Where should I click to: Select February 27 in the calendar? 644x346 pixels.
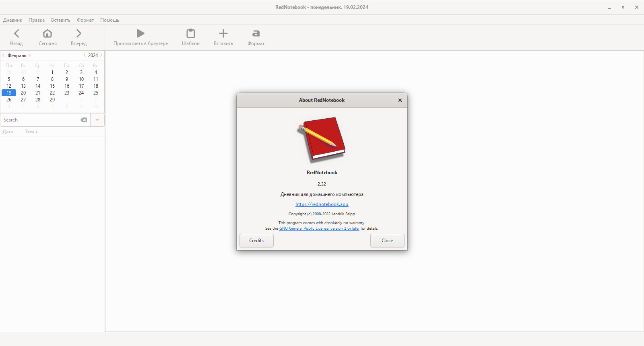[23, 100]
